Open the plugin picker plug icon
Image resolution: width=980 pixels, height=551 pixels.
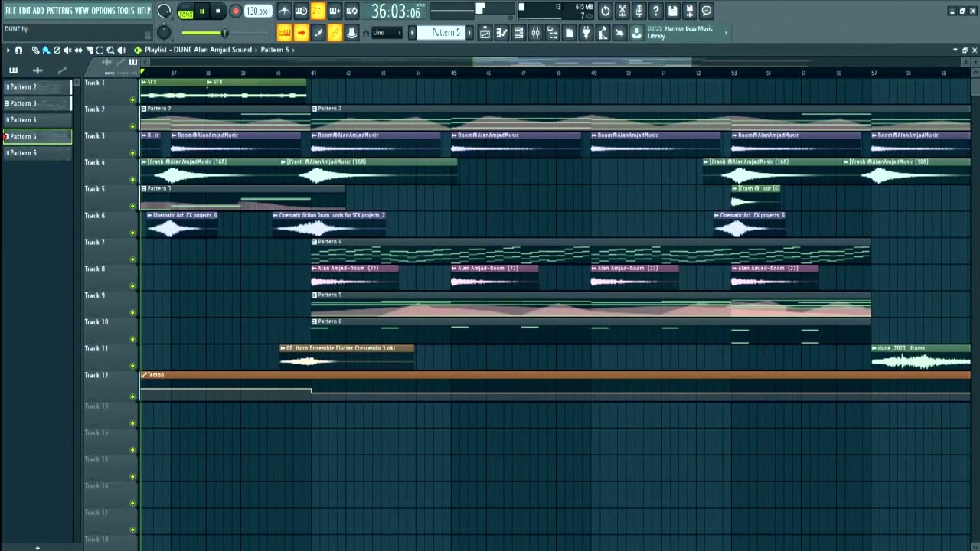click(x=586, y=33)
